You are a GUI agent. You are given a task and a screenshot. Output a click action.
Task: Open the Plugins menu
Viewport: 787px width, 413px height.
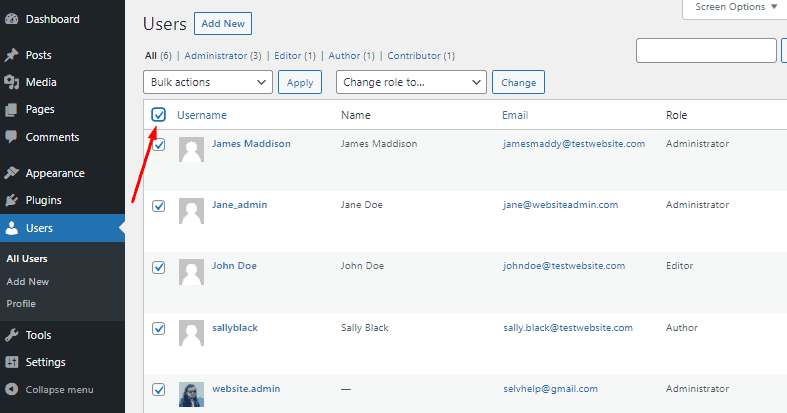[x=43, y=200]
